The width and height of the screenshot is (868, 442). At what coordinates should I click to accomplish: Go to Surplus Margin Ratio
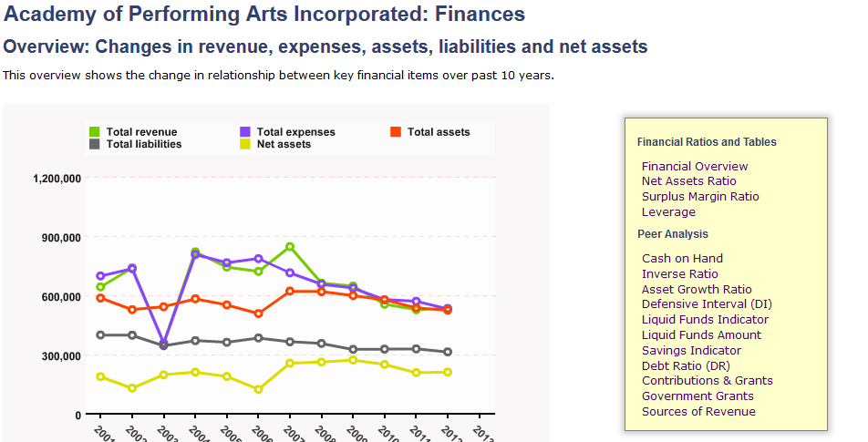point(700,196)
